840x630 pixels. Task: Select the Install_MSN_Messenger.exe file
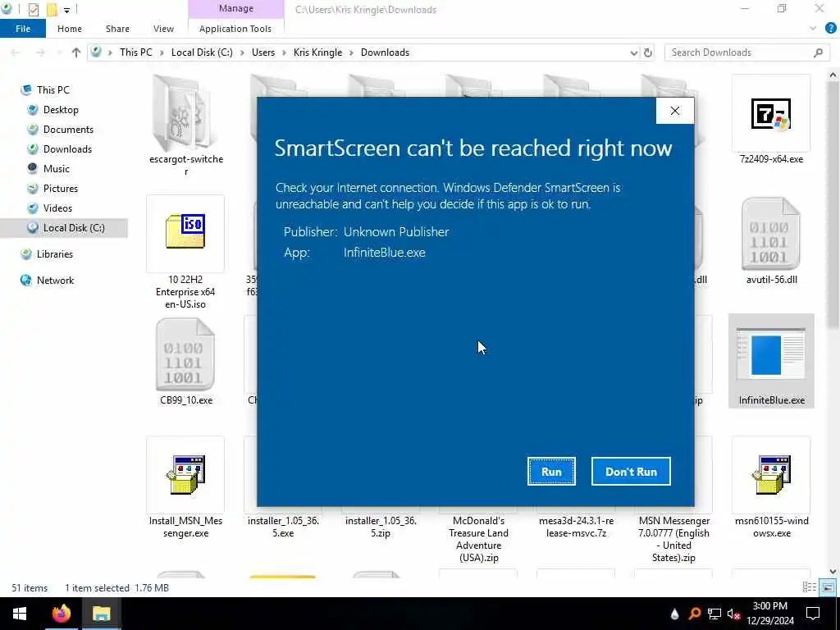point(185,487)
